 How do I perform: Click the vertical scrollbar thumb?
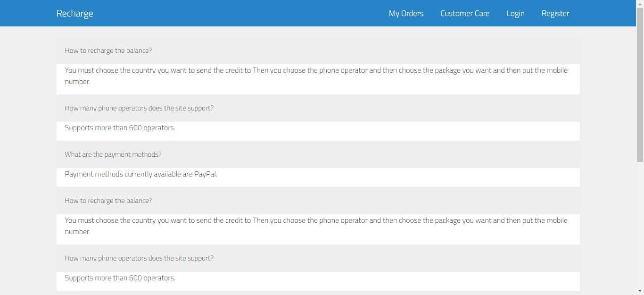click(640, 85)
